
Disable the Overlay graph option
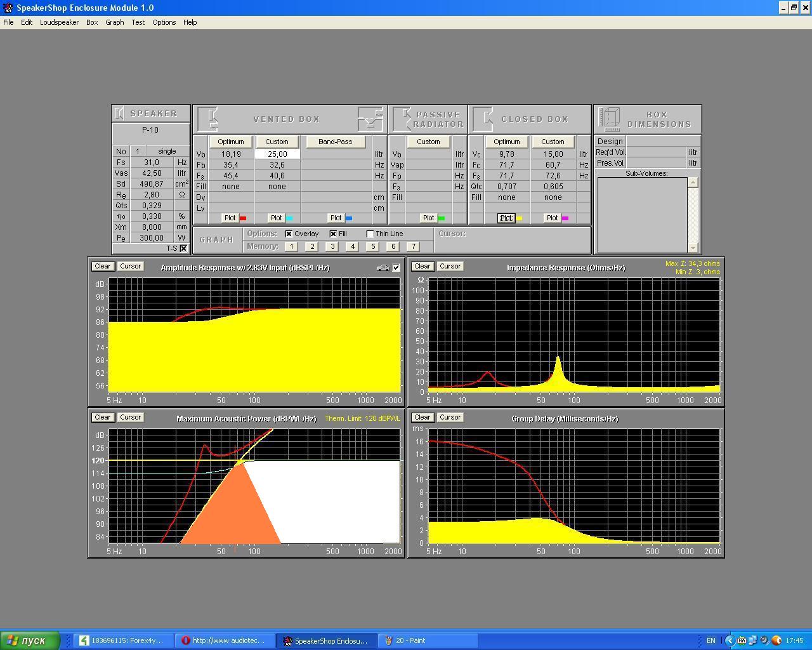pyautogui.click(x=289, y=234)
